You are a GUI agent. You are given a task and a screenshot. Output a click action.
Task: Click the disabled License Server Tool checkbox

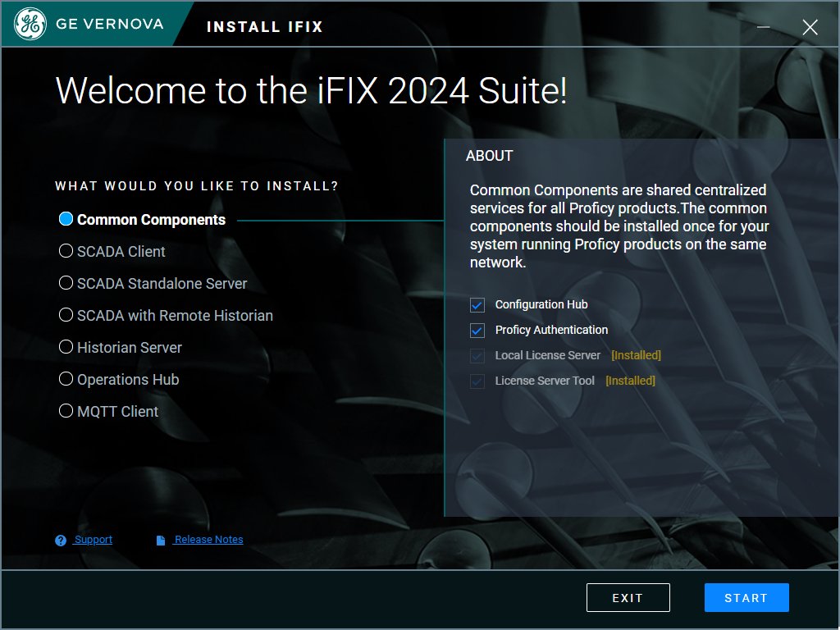click(477, 381)
